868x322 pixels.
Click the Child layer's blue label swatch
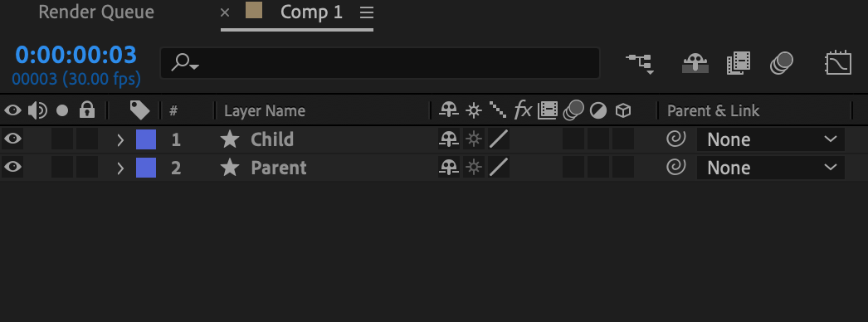coord(146,139)
